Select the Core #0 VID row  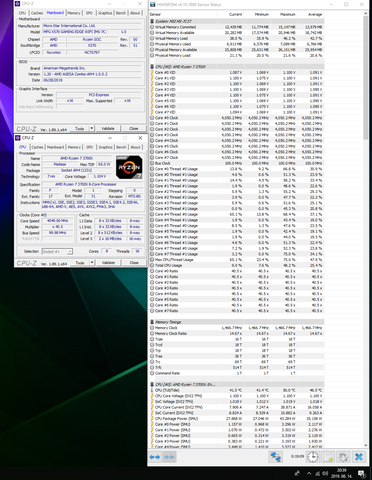click(x=236, y=72)
